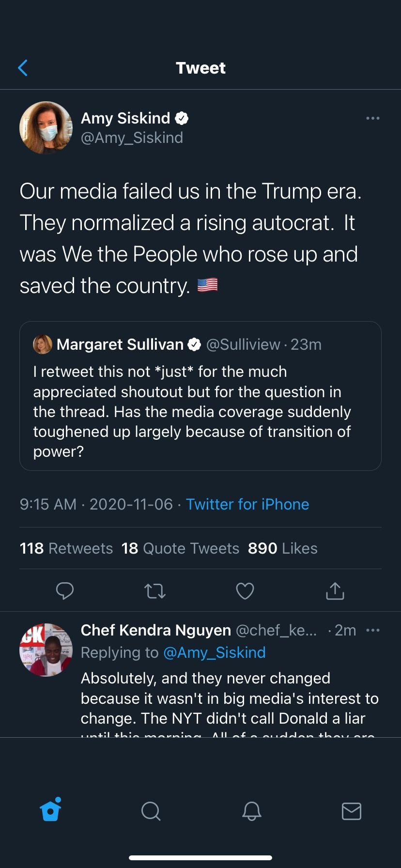401x868 pixels.
Task: Open more options on Amy Siskind's tweet
Action: coord(372,118)
